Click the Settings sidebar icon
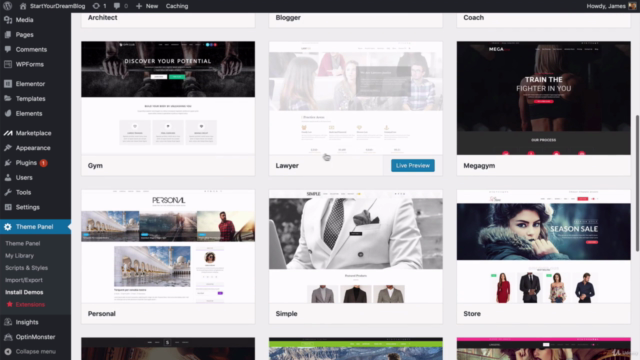The image size is (640, 360). point(8,207)
